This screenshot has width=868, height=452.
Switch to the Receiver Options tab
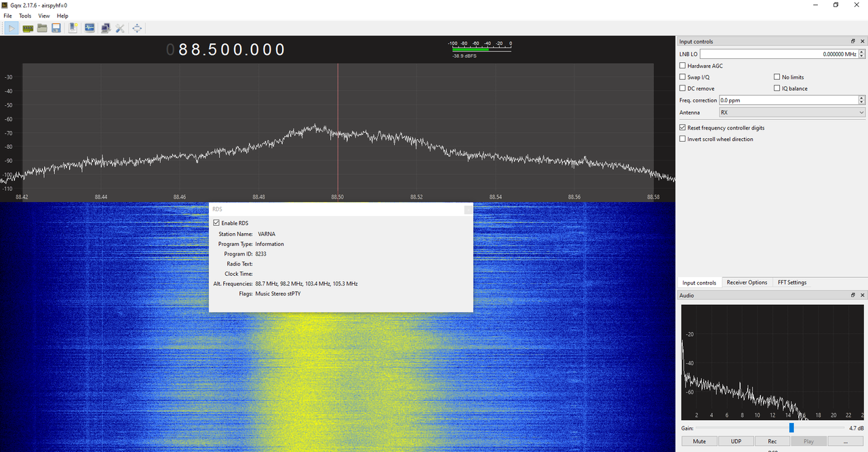747,283
